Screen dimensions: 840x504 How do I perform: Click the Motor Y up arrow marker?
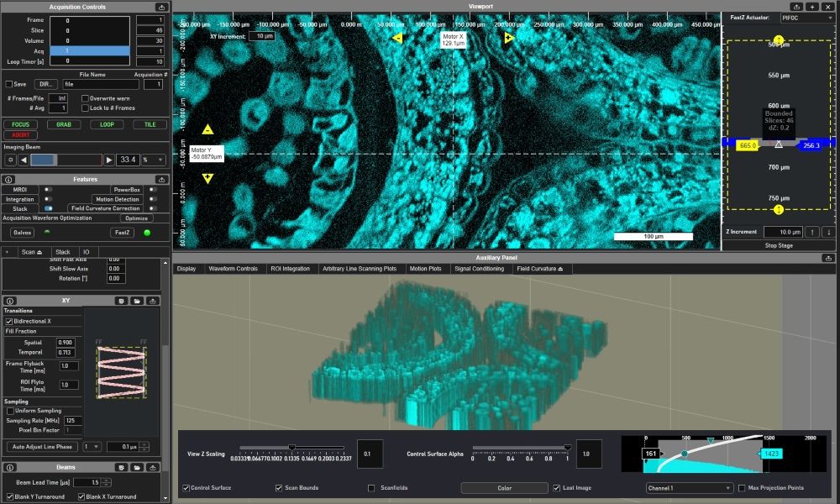coord(207,129)
